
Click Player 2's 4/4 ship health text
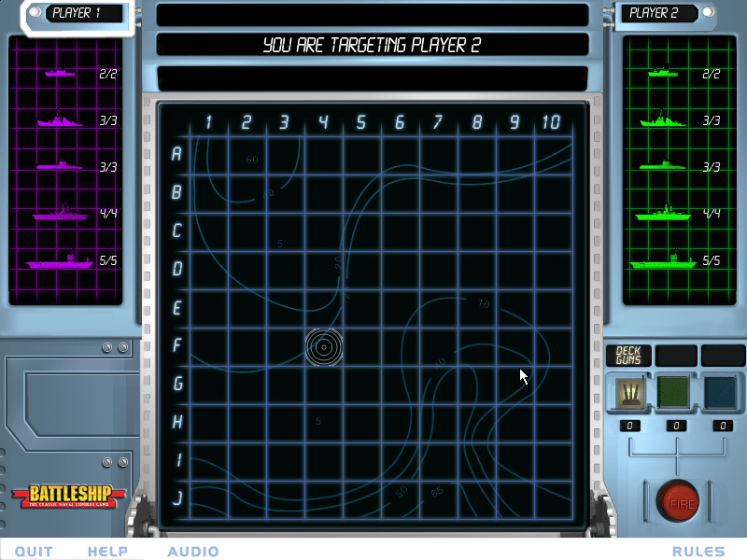(x=712, y=213)
